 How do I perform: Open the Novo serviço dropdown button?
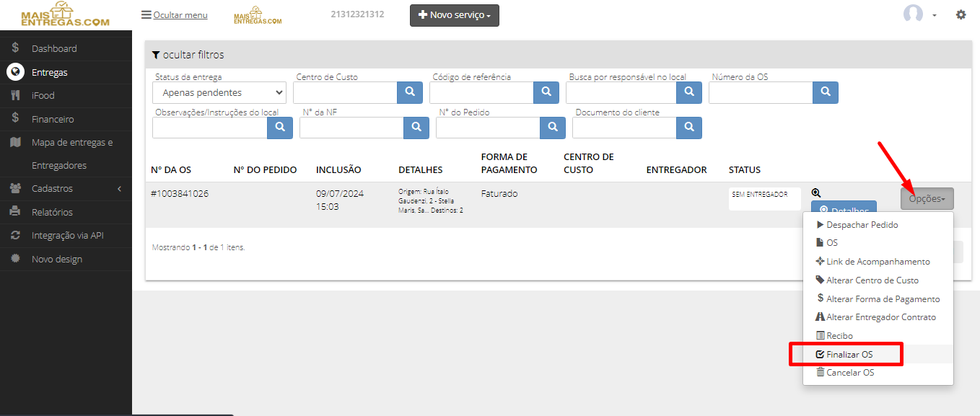tap(455, 15)
